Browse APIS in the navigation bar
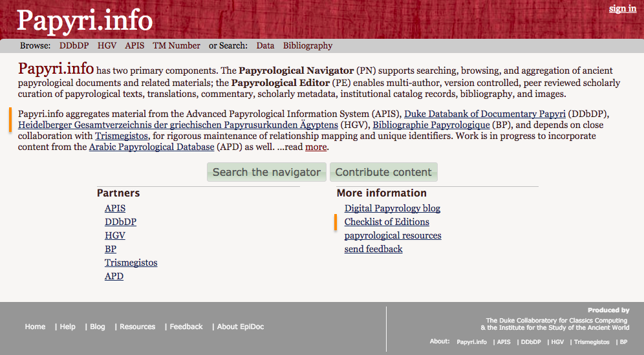The height and width of the screenshot is (355, 644). [134, 46]
